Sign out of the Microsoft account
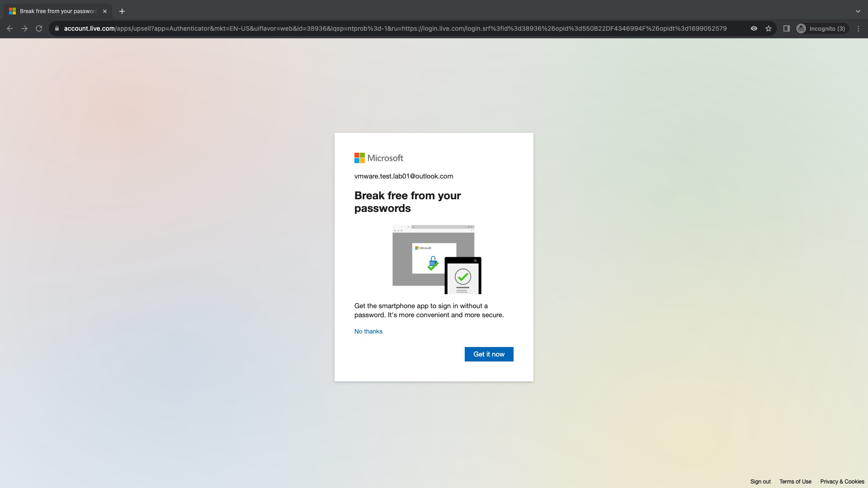This screenshot has height=488, width=868. (x=760, y=481)
